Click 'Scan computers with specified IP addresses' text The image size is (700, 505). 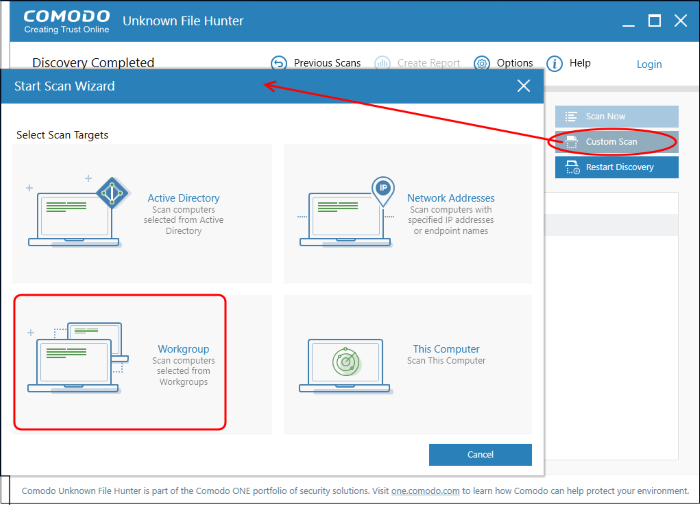click(450, 220)
